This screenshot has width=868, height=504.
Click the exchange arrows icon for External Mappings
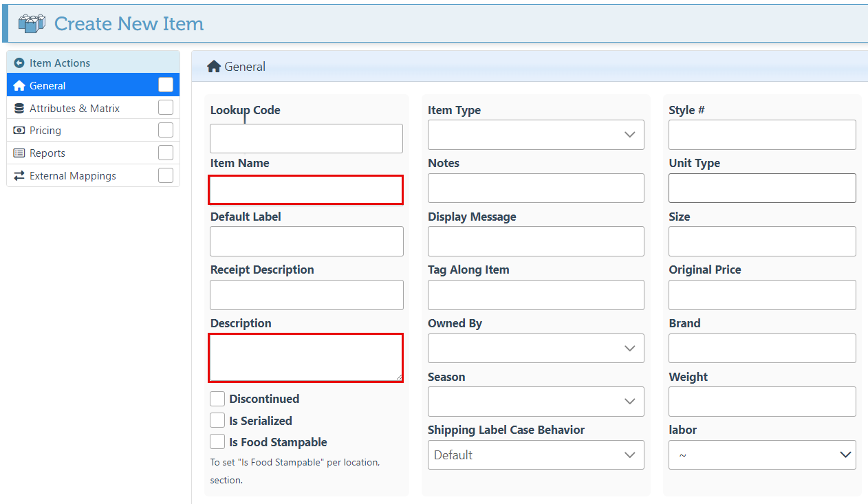(19, 176)
